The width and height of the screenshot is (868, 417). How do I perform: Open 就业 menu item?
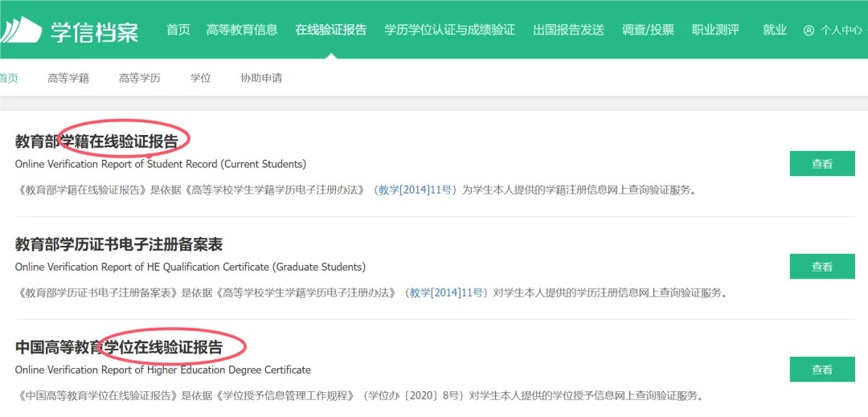click(775, 30)
